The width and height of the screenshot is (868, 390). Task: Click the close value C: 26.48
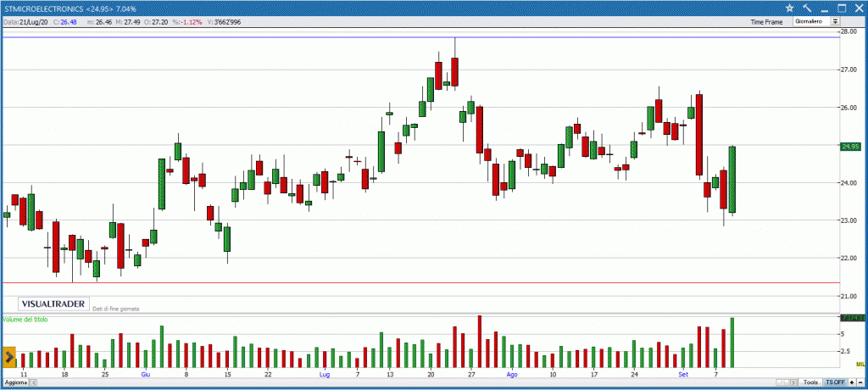[64, 22]
